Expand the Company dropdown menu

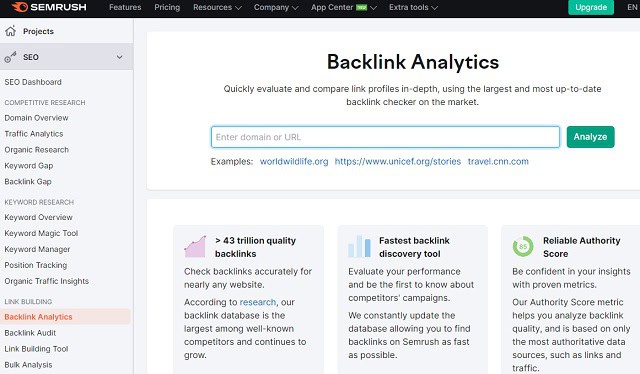(x=276, y=7)
